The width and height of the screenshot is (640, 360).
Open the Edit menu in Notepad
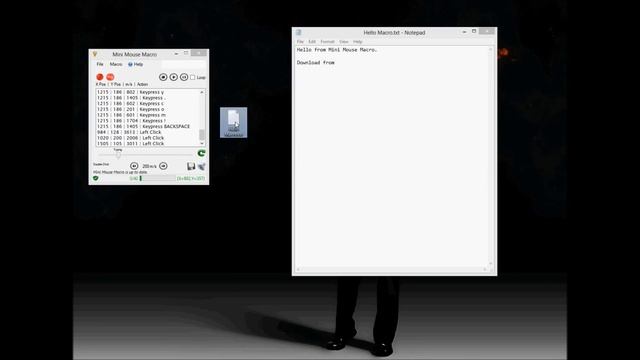[x=312, y=42]
